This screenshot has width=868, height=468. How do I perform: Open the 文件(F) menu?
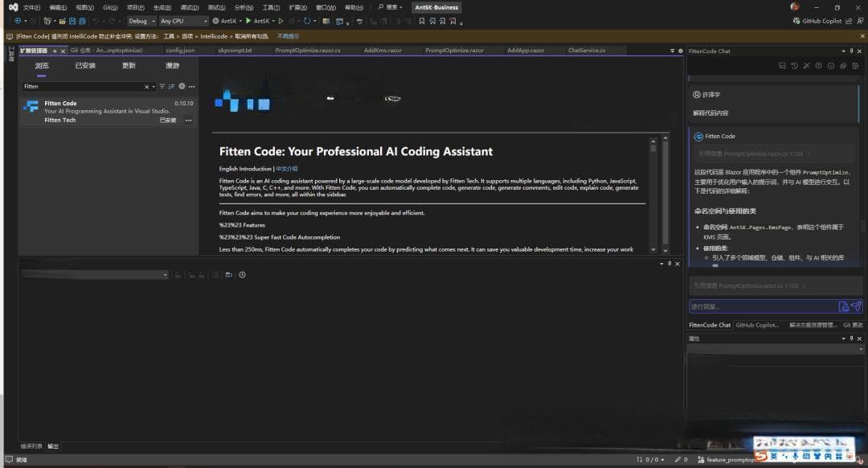[31, 7]
